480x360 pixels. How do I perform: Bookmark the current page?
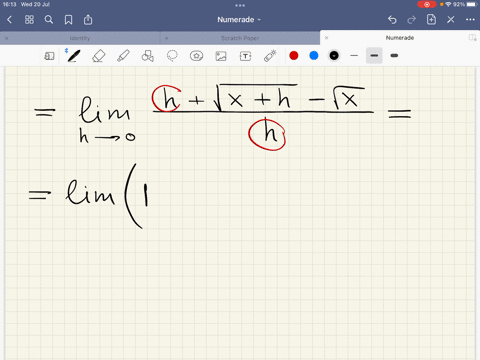point(68,20)
